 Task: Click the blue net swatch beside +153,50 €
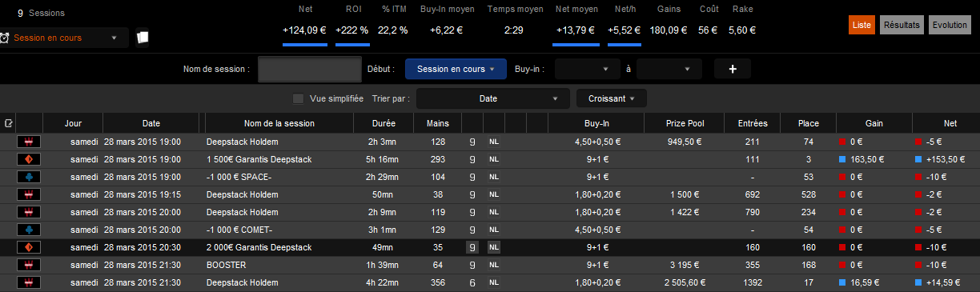coord(918,159)
